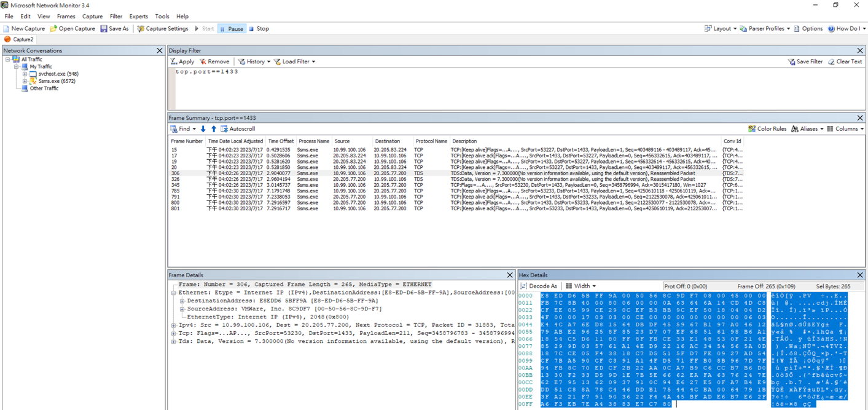Click the Save As toolbar button
Viewport: 868px width, 410px height.
(x=114, y=29)
